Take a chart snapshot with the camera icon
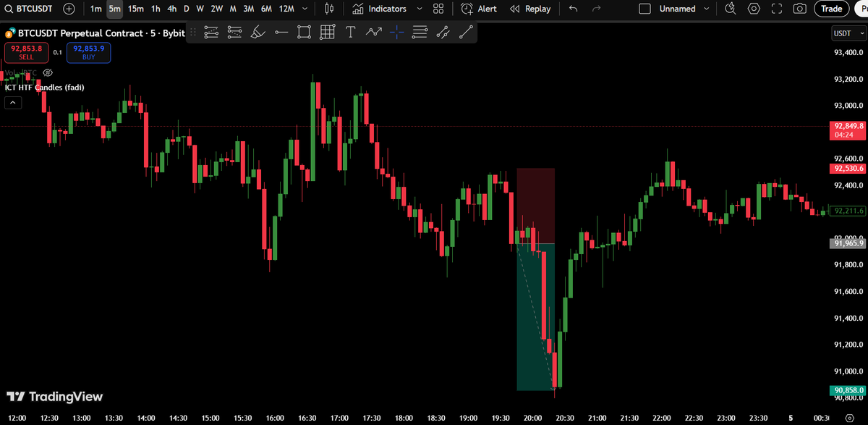 click(799, 8)
